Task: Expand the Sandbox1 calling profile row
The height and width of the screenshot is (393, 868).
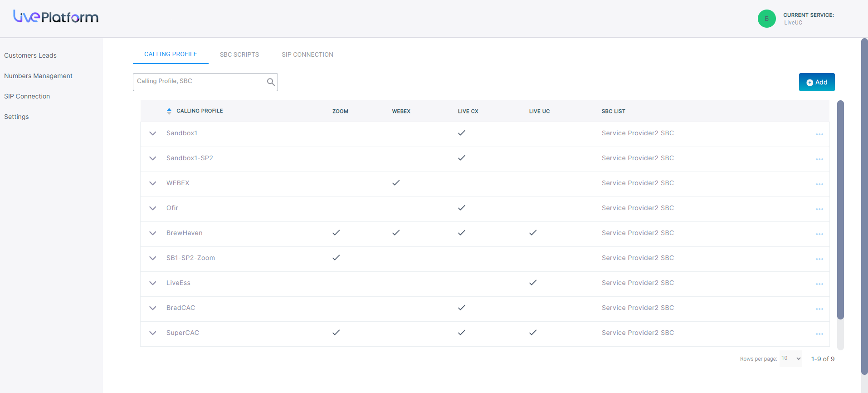Action: tap(153, 133)
